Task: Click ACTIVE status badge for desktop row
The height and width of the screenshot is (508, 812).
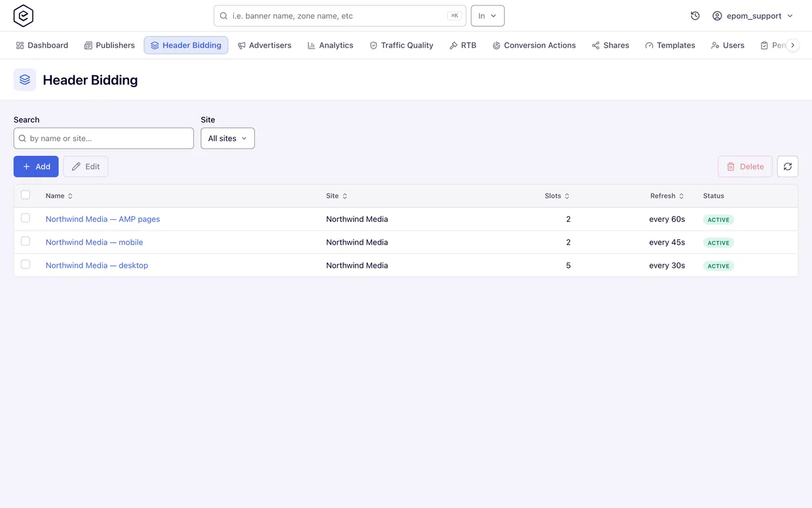Action: (718, 266)
